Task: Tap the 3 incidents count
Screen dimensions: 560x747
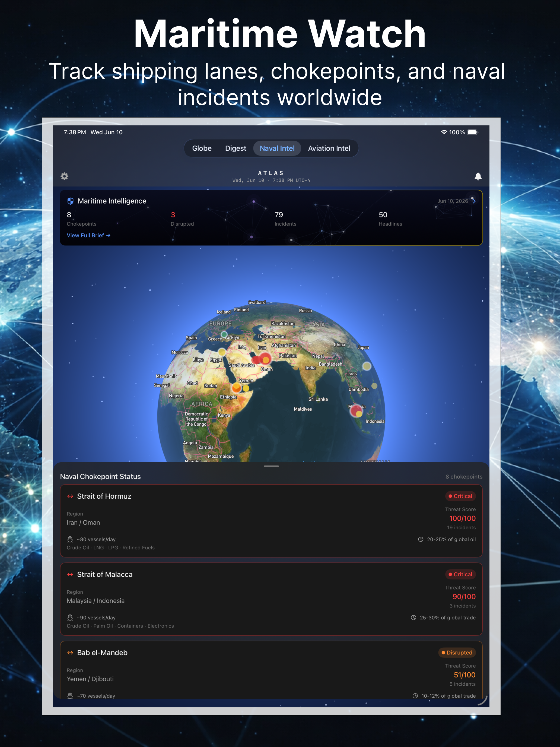Action: pos(462,606)
